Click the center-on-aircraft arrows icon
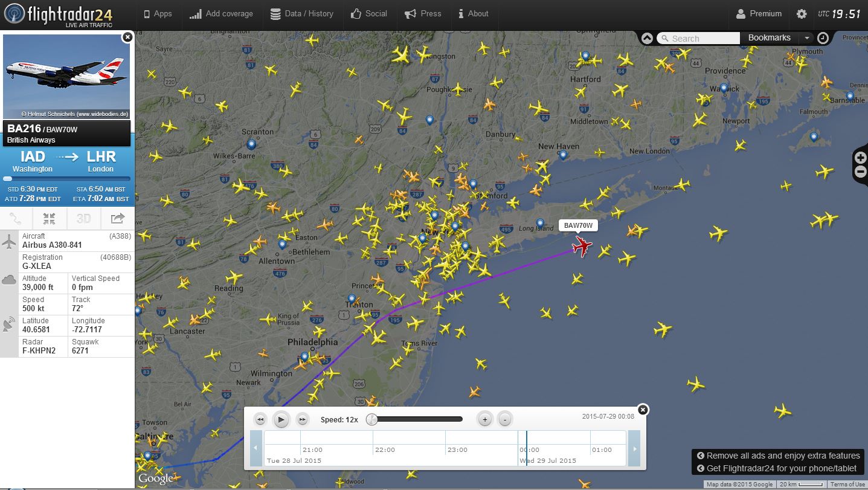 click(x=50, y=218)
